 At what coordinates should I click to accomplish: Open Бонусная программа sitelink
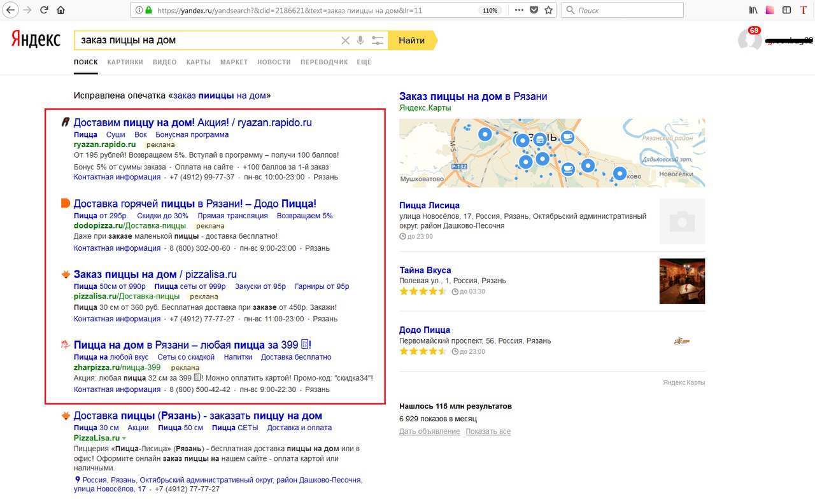tap(192, 135)
